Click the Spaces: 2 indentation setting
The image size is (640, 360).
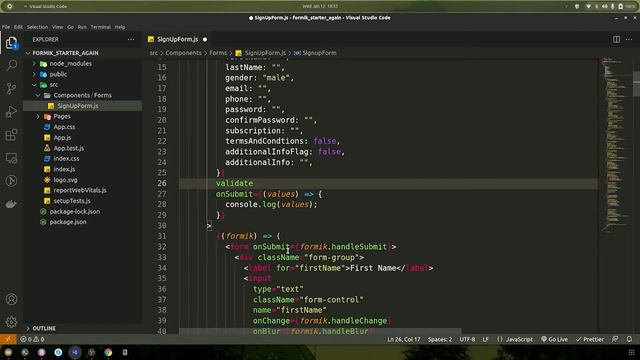pos(440,339)
